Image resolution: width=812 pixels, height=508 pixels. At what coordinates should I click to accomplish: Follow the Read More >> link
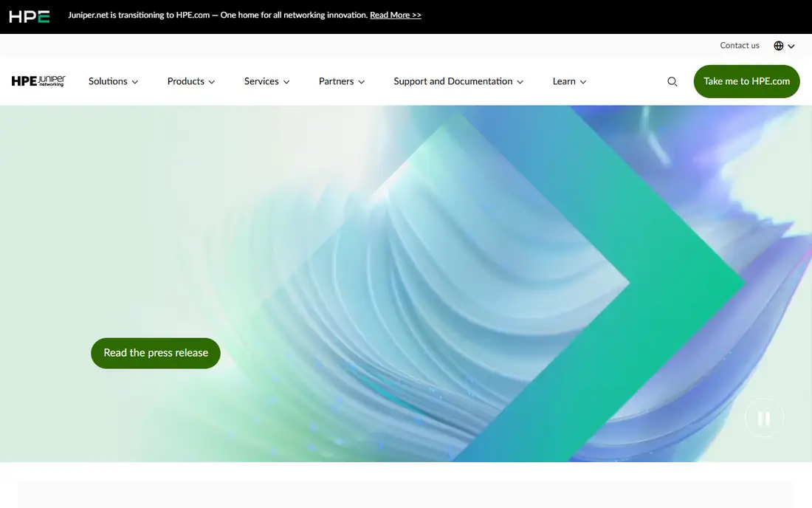click(x=396, y=15)
